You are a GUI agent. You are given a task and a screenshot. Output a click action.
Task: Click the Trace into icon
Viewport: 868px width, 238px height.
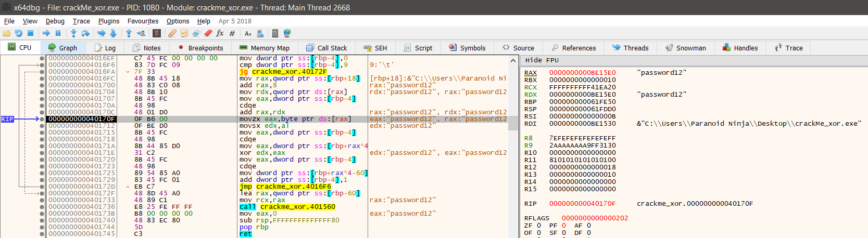[102, 33]
